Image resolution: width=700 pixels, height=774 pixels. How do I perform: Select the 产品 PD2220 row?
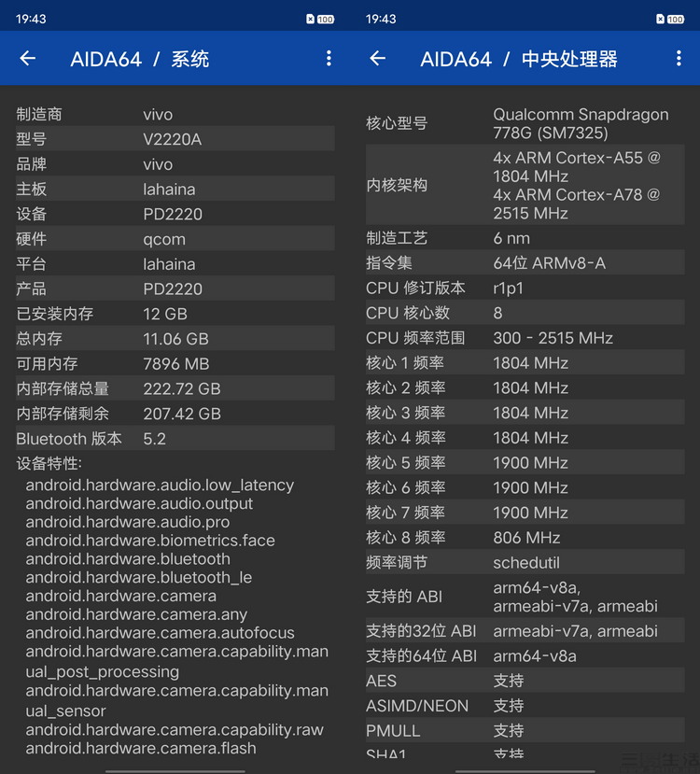coord(175,288)
